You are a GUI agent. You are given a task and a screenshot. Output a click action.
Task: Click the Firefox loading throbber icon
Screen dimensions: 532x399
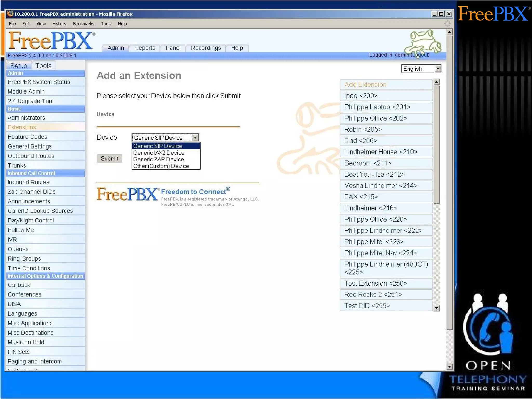pos(447,24)
